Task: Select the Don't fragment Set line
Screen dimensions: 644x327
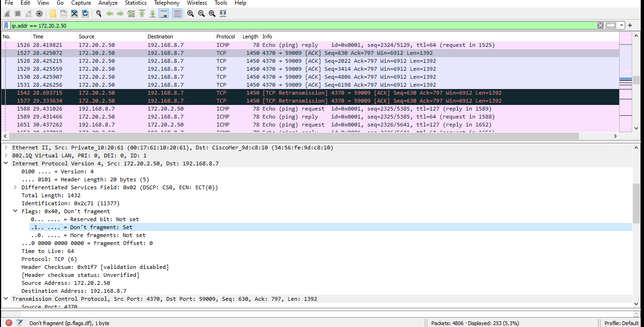Action: [82, 227]
